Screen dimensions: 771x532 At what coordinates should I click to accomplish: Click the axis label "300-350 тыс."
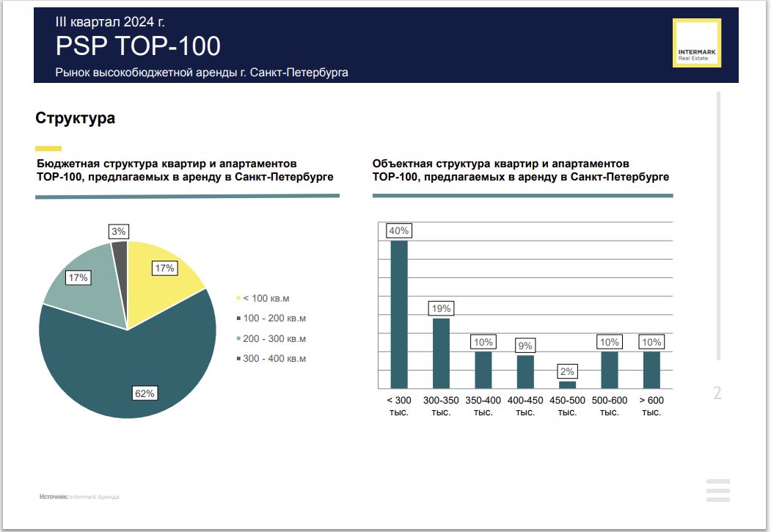(441, 406)
